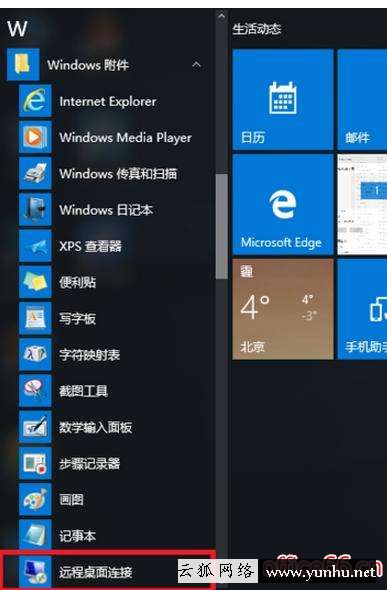Select the Windows 日记本 label
The width and height of the screenshot is (387, 590).
click(106, 210)
